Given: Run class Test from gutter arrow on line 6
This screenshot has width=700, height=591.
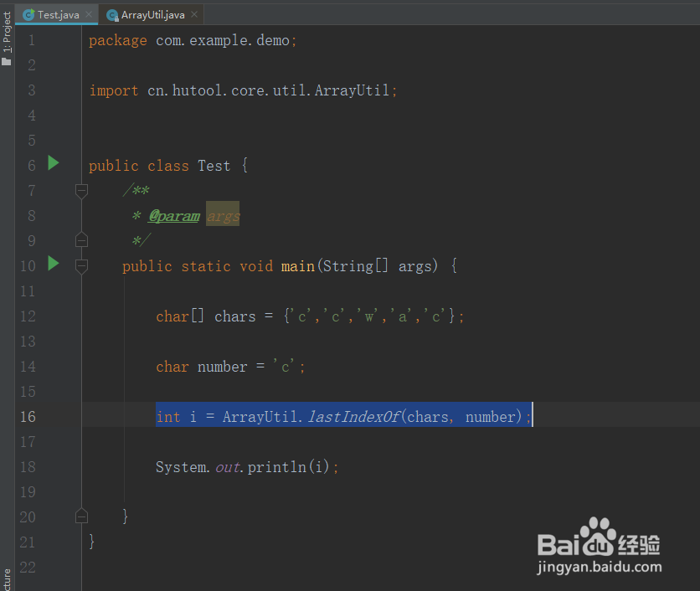Looking at the screenshot, I should 53,163.
